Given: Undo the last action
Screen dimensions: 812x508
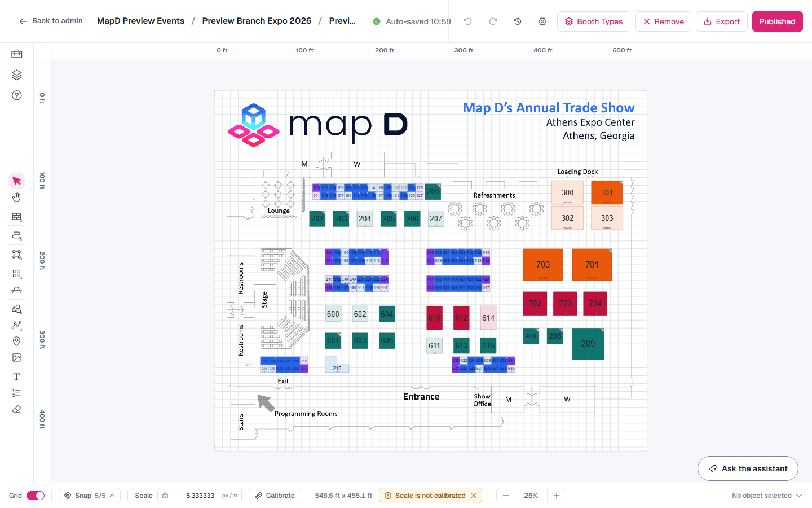Looking at the screenshot, I should click(x=467, y=21).
